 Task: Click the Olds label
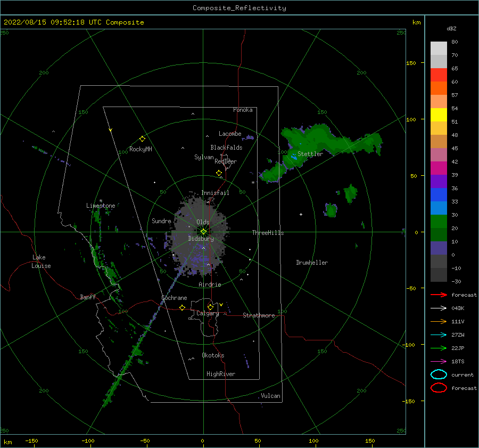[x=203, y=222]
